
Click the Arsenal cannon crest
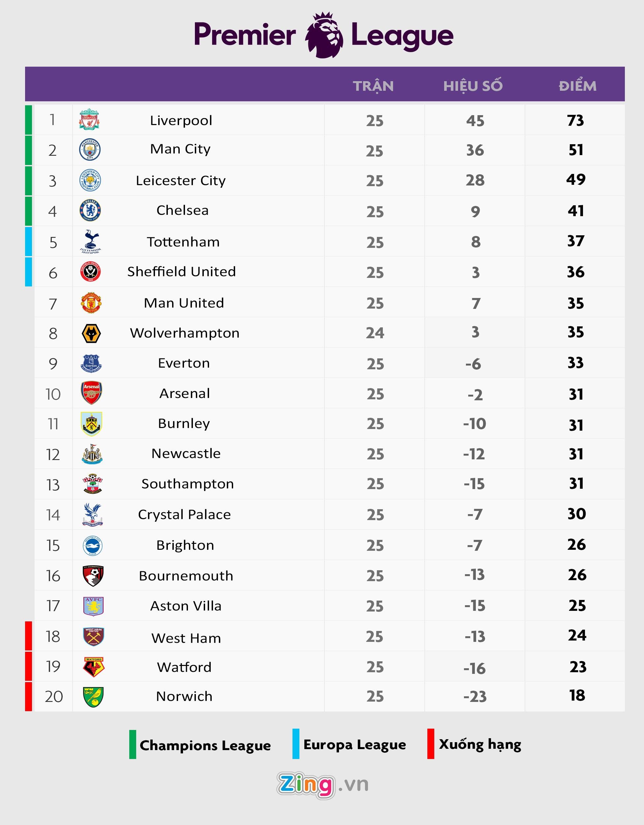(x=91, y=393)
